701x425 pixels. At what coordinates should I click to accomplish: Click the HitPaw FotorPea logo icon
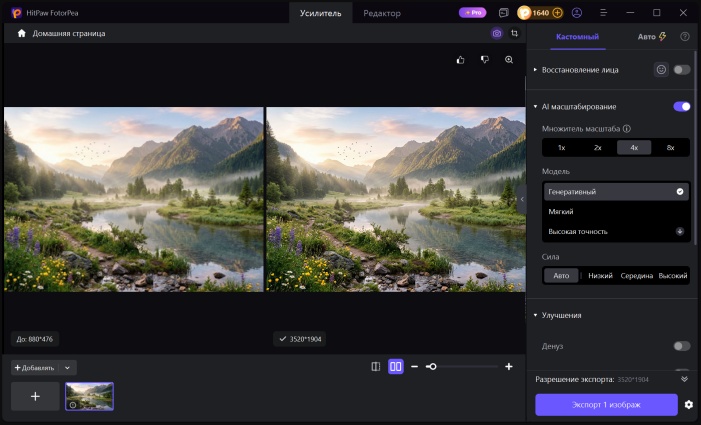(16, 13)
